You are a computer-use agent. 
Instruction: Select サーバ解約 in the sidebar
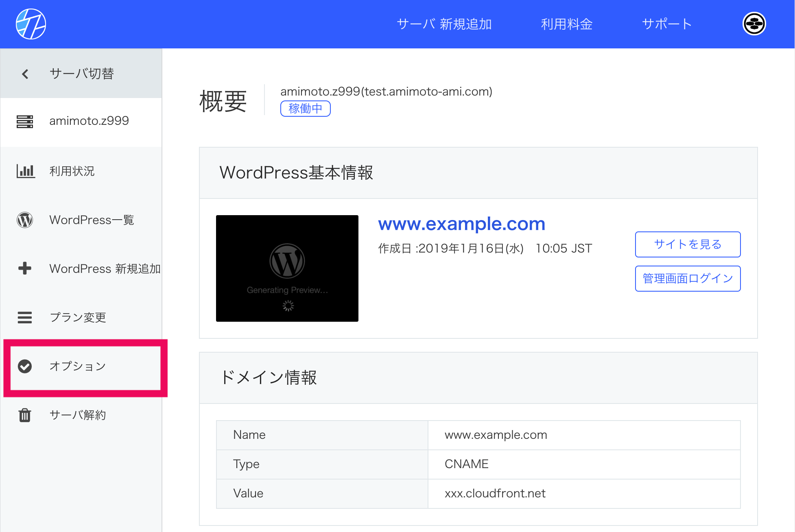coord(81,415)
